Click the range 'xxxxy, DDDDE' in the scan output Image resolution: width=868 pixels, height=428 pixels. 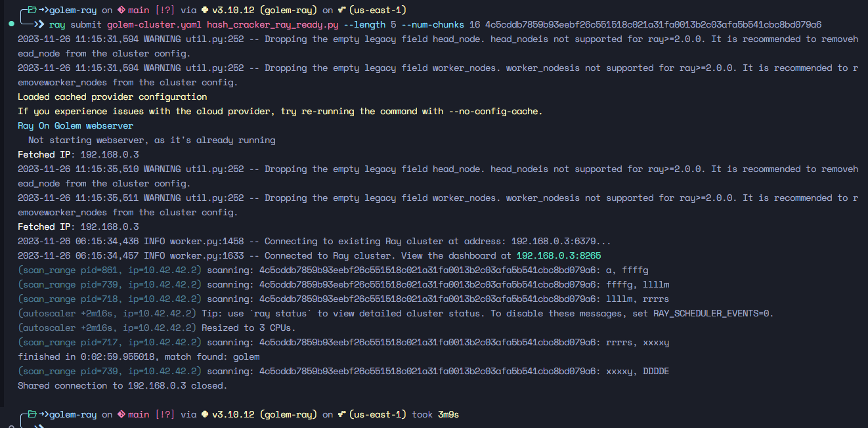coord(638,372)
